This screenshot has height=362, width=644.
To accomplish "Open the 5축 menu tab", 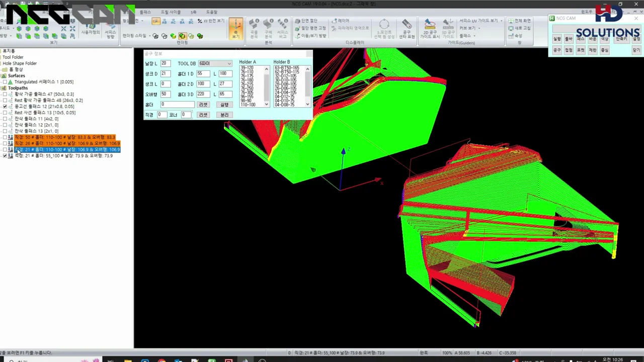I will pyautogui.click(x=193, y=12).
